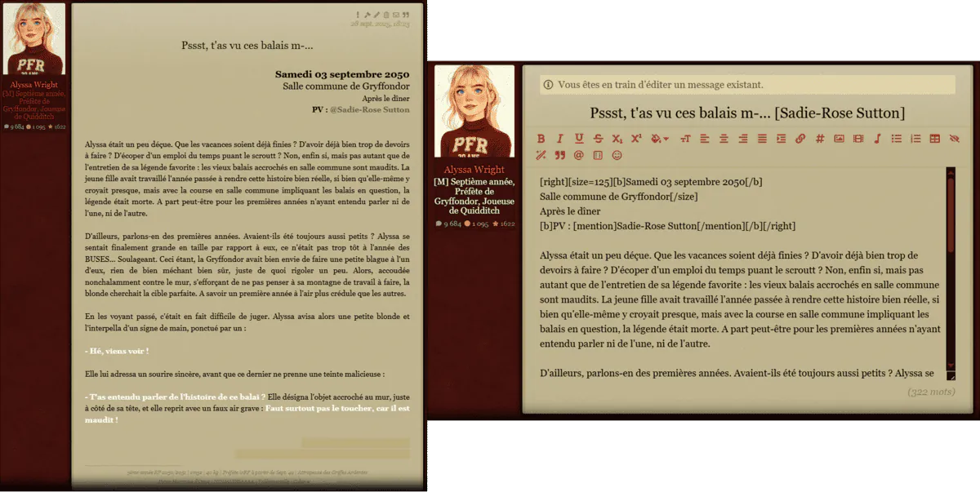
Task: Click the editor's vertical scrollbar
Action: click(951, 269)
